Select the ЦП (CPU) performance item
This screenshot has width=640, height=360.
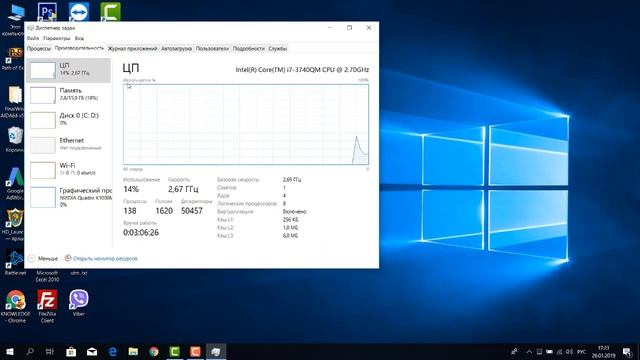click(x=69, y=70)
